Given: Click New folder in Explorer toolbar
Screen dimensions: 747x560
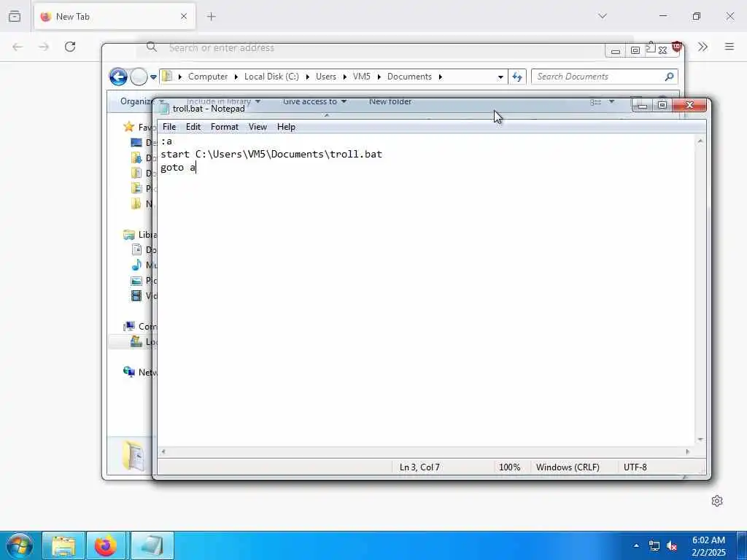Looking at the screenshot, I should point(390,101).
